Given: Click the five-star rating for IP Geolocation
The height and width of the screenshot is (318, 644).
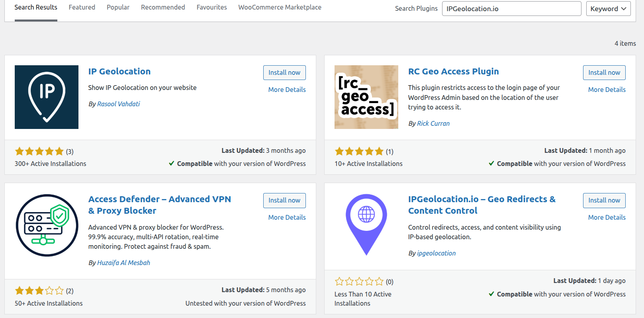Looking at the screenshot, I should click(x=39, y=151).
